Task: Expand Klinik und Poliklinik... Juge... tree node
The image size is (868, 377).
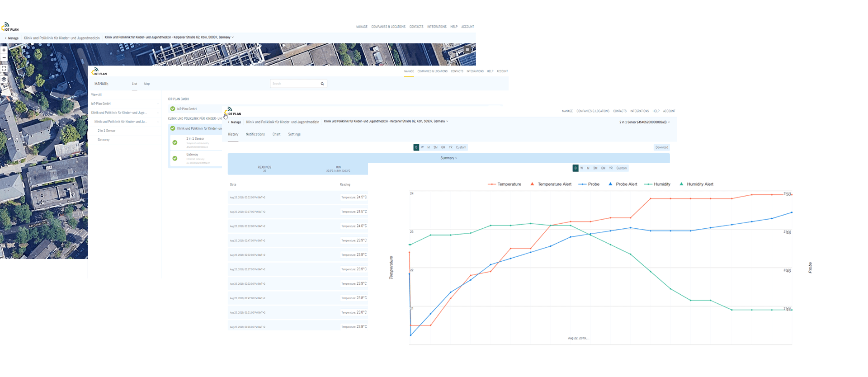Action: pos(158,113)
